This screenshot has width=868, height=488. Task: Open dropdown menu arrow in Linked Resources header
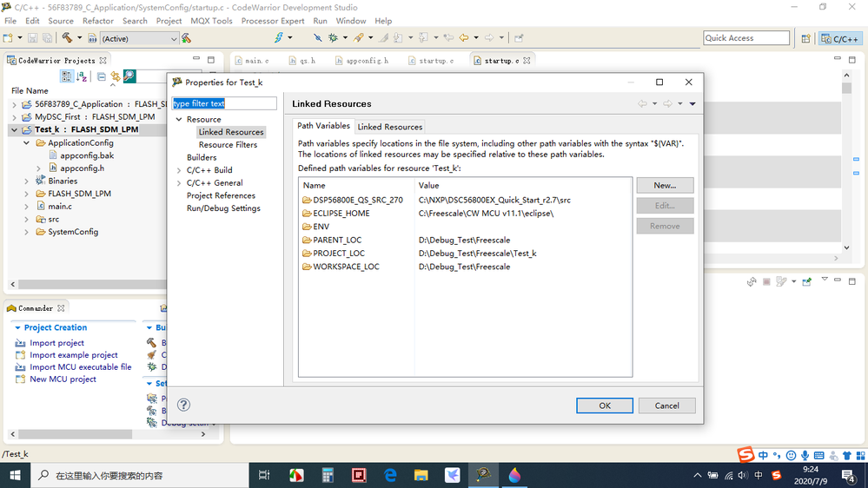tap(692, 103)
